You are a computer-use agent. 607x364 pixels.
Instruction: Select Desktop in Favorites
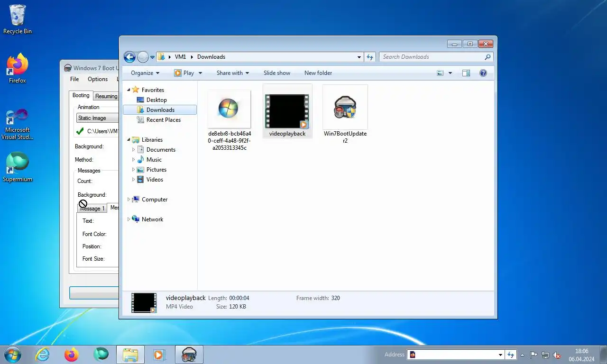click(x=156, y=100)
